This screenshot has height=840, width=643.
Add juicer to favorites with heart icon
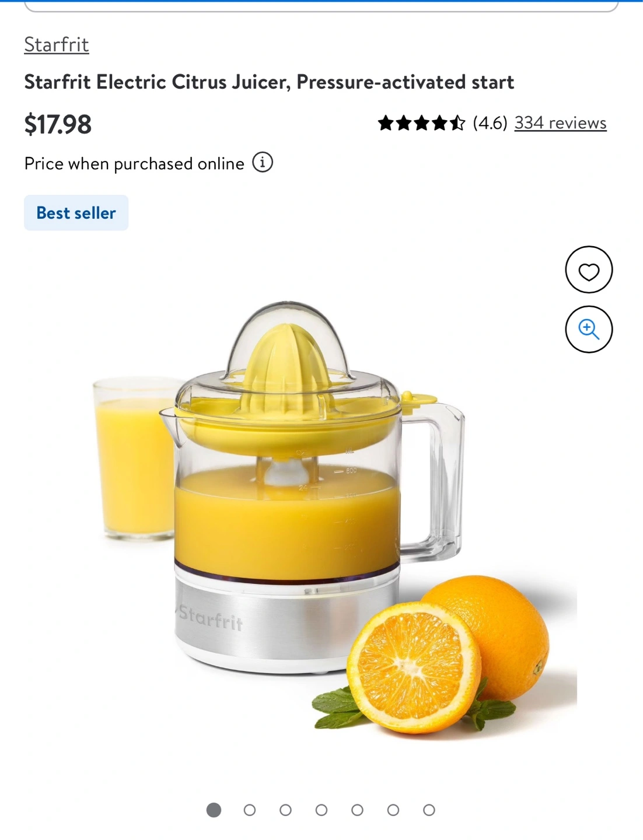click(589, 269)
